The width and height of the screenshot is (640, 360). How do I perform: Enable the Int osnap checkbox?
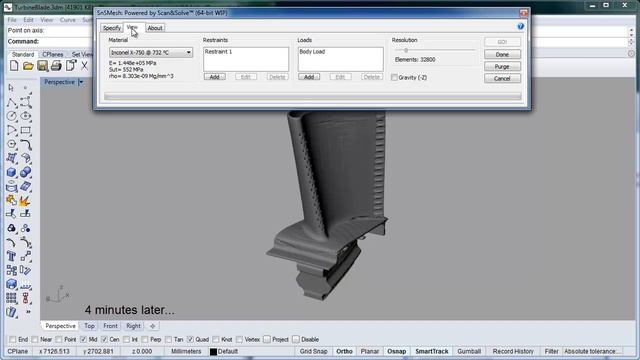click(x=126, y=340)
